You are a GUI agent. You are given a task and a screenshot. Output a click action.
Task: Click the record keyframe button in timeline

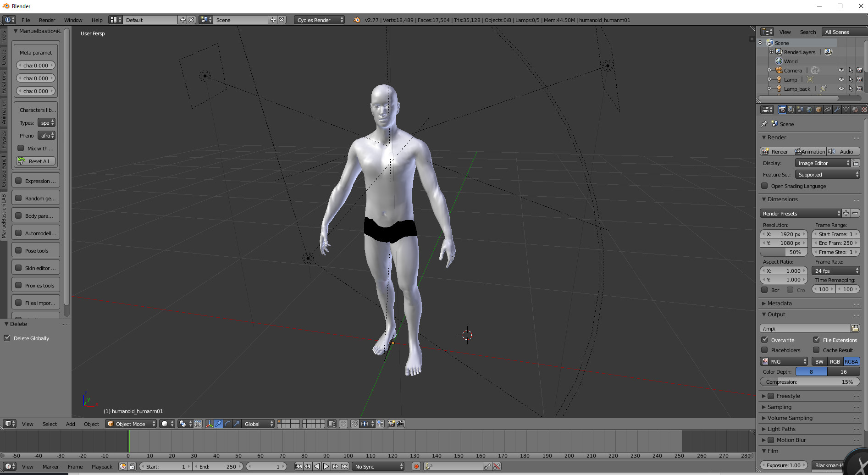pos(416,466)
